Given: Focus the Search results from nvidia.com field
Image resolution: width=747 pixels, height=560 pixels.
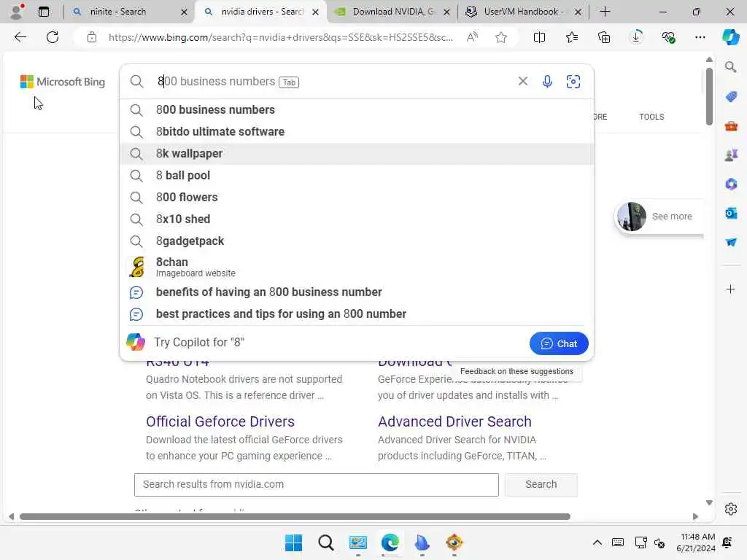Looking at the screenshot, I should point(317,485).
